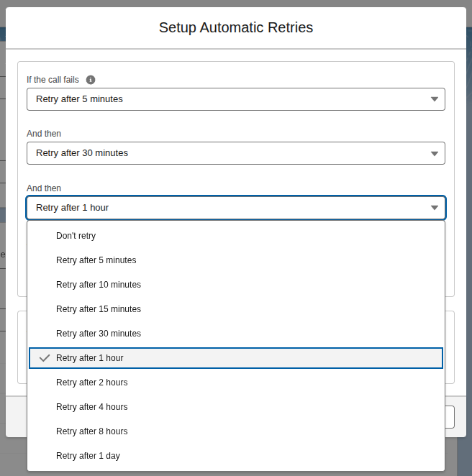Collapse the open 'Retry after 1 hour' combobox
Image resolution: width=472 pixels, height=476 pixels.
click(235, 208)
